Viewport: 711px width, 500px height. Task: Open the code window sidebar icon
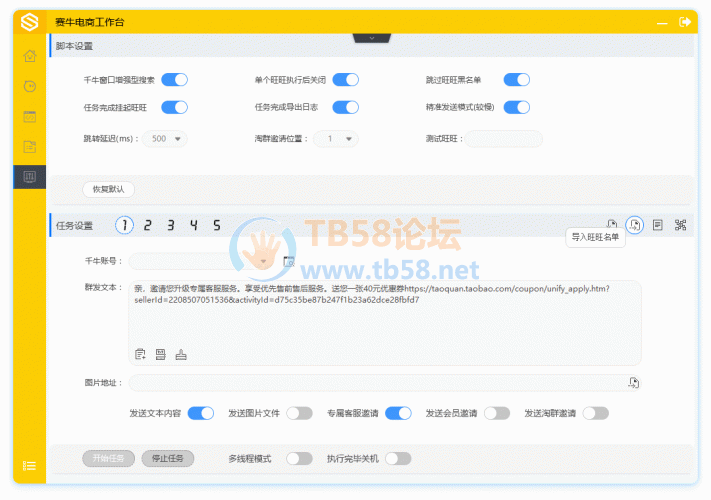coord(30,117)
